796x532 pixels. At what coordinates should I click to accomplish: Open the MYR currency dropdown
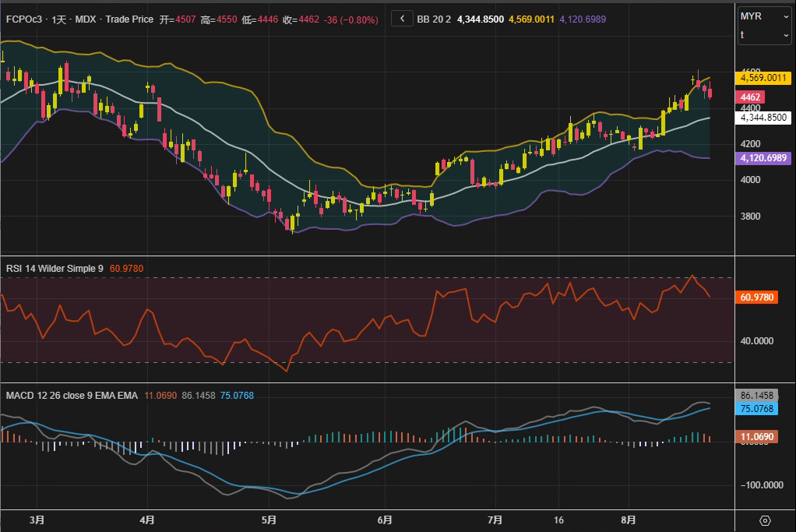(765, 16)
